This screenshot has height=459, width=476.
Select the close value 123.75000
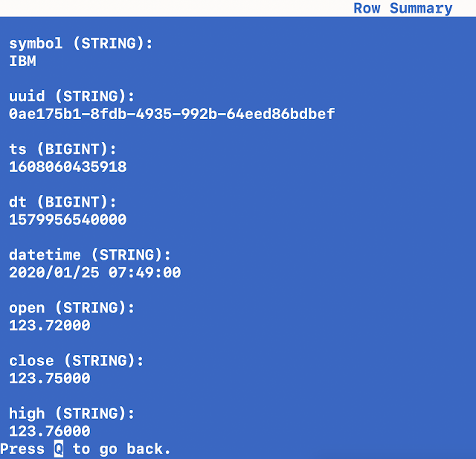pyautogui.click(x=50, y=379)
